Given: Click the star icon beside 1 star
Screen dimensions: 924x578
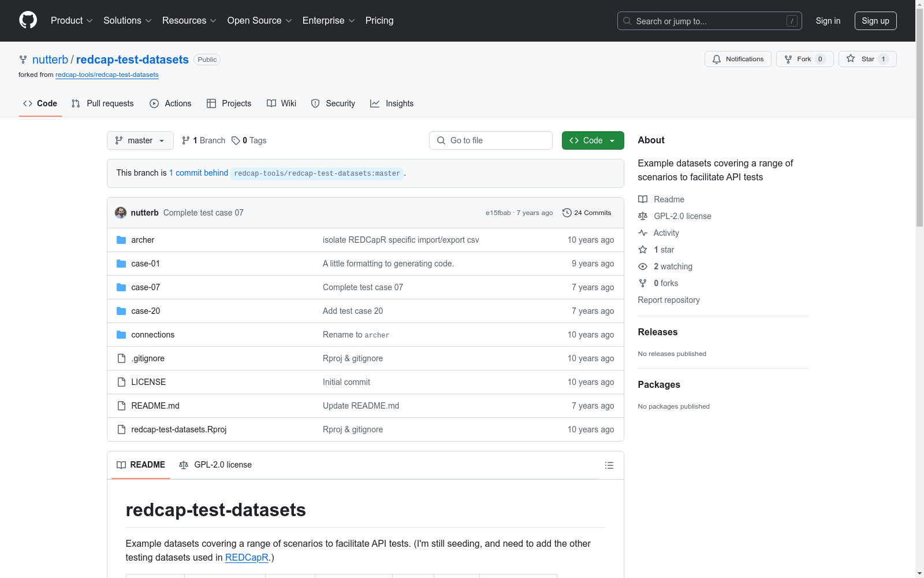Looking at the screenshot, I should (643, 250).
